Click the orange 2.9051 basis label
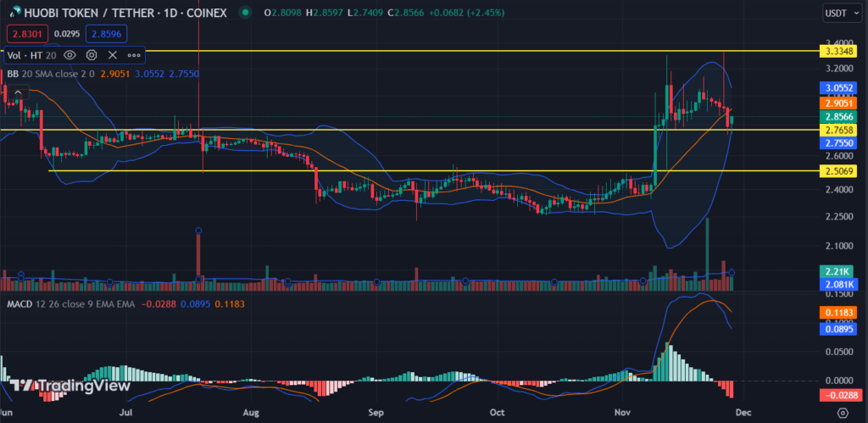Image resolution: width=868 pixels, height=423 pixels. pyautogui.click(x=837, y=103)
